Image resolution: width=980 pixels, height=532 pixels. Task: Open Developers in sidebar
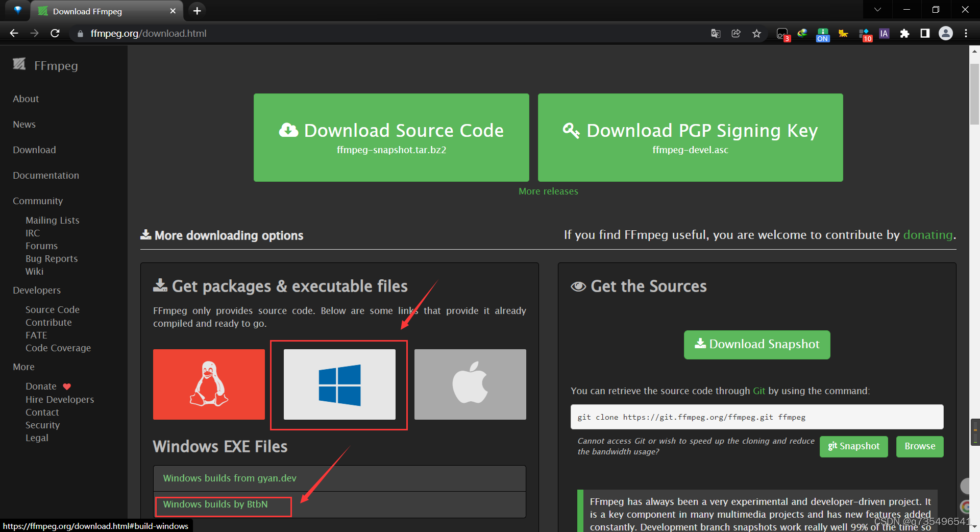point(37,291)
